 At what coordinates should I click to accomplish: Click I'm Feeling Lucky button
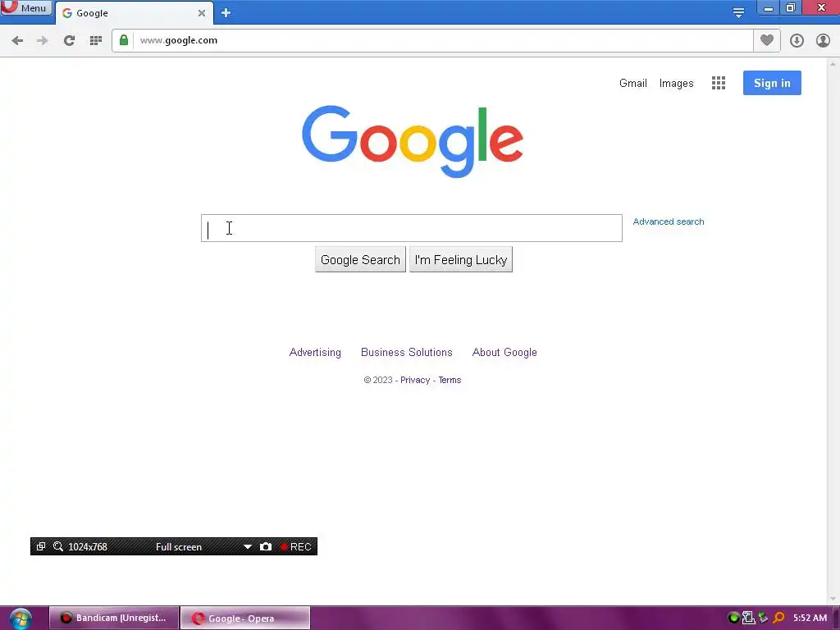tap(461, 260)
